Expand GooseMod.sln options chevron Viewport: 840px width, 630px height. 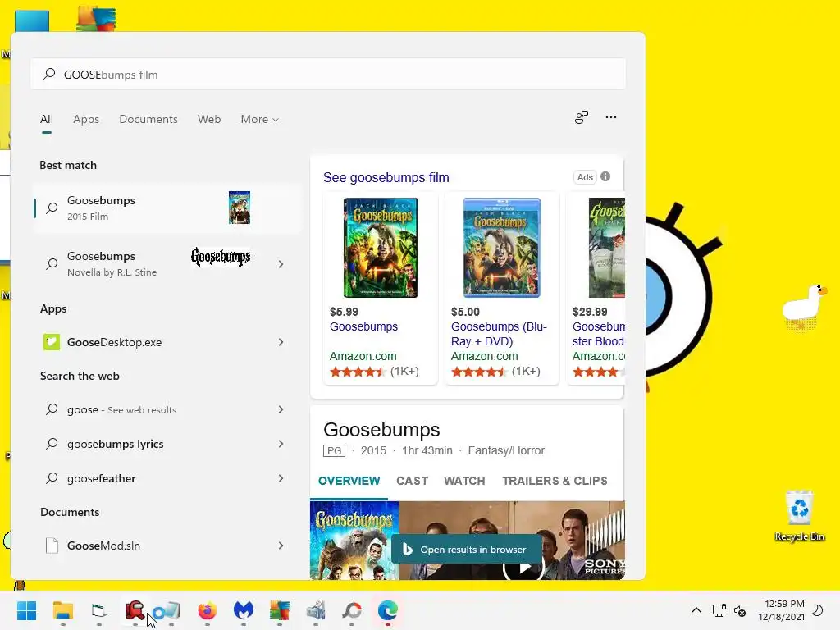[281, 546]
